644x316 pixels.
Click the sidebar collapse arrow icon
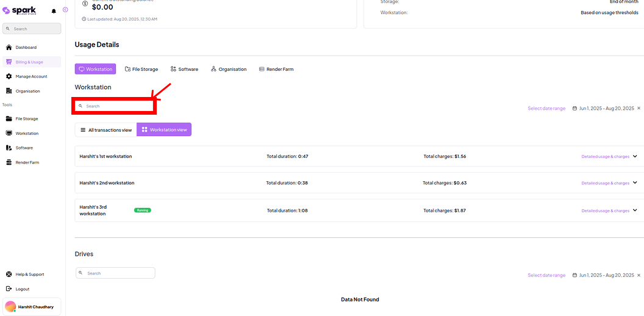click(x=65, y=10)
